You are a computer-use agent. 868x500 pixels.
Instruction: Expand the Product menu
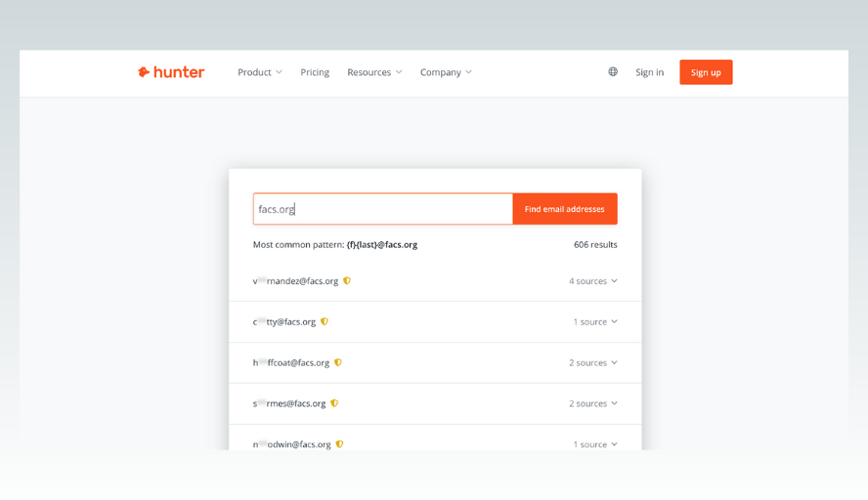(259, 72)
